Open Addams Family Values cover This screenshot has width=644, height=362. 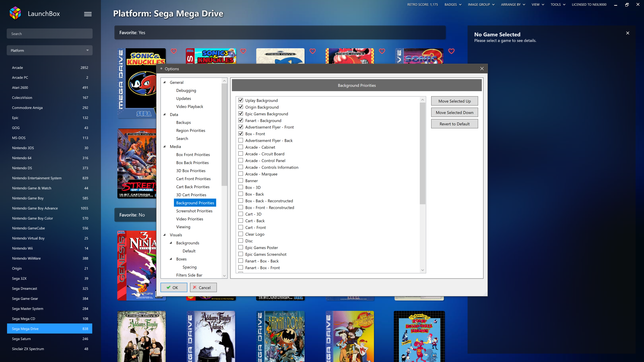tap(211, 336)
